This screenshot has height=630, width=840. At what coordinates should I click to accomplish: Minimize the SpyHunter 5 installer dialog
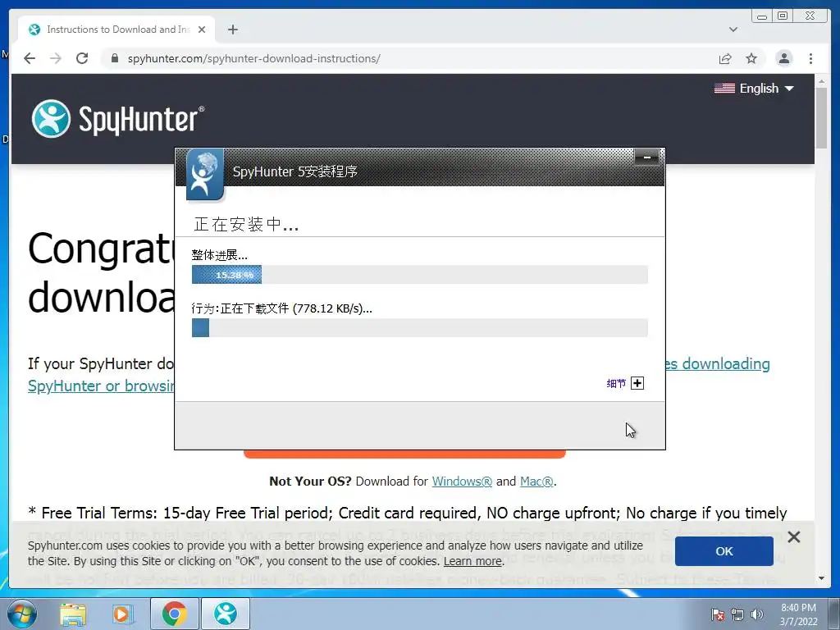point(647,157)
